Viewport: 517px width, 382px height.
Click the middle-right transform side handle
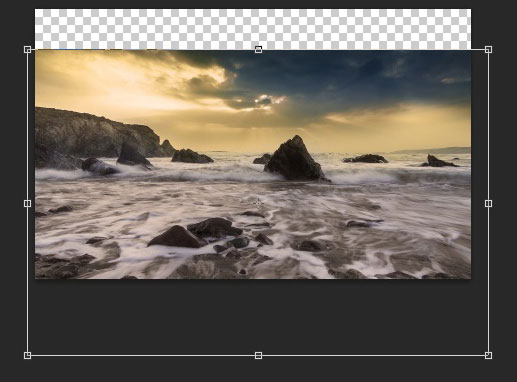488,203
